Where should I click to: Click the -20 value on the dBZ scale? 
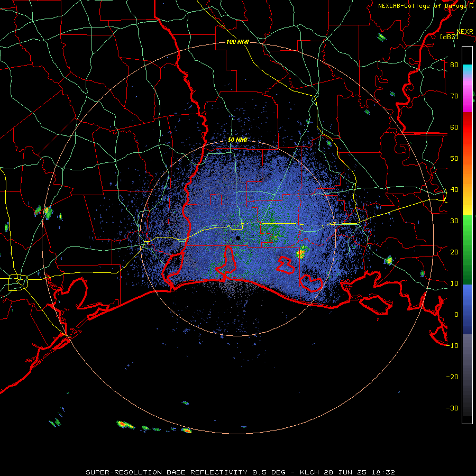(452, 377)
